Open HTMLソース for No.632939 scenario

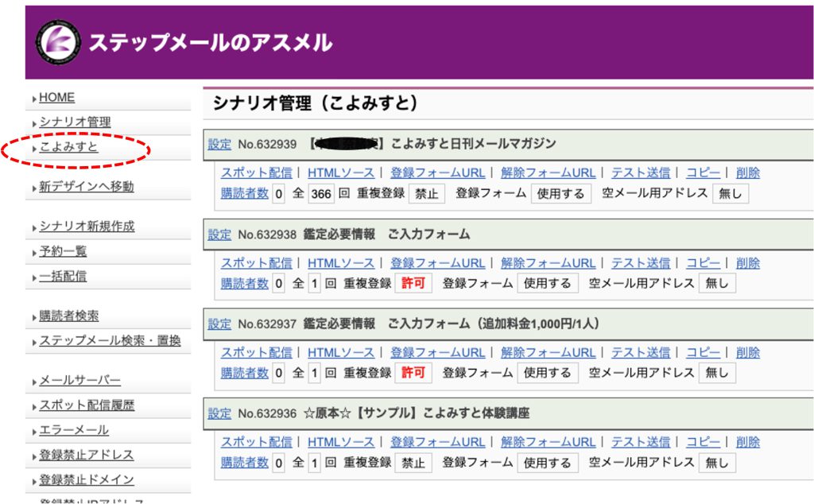pos(340,173)
